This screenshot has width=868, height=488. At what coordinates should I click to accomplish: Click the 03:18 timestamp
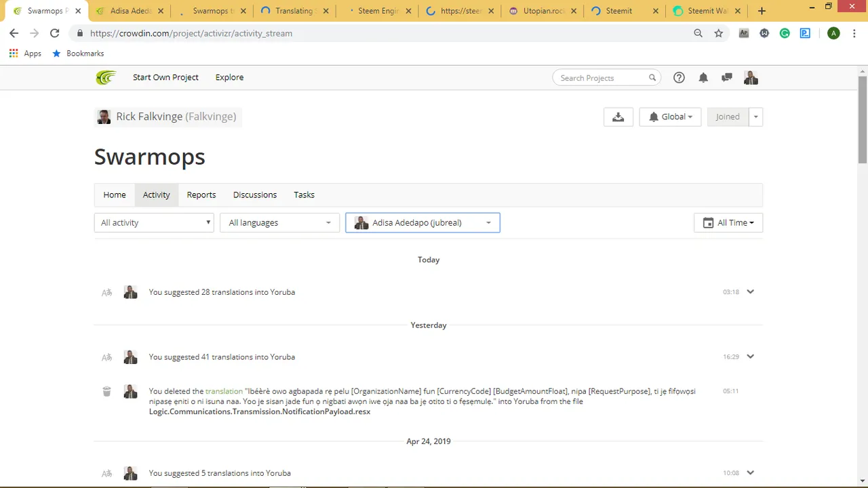pyautogui.click(x=731, y=292)
